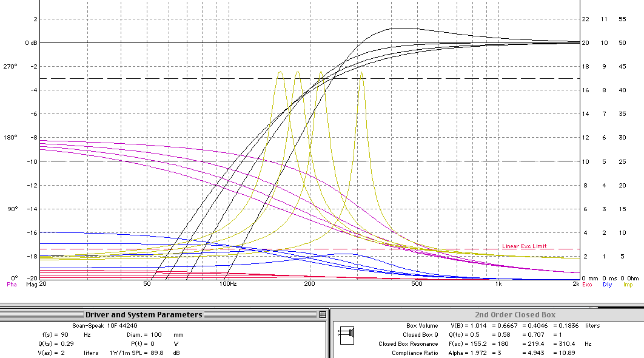Click the Pha axis legend label

12,284
